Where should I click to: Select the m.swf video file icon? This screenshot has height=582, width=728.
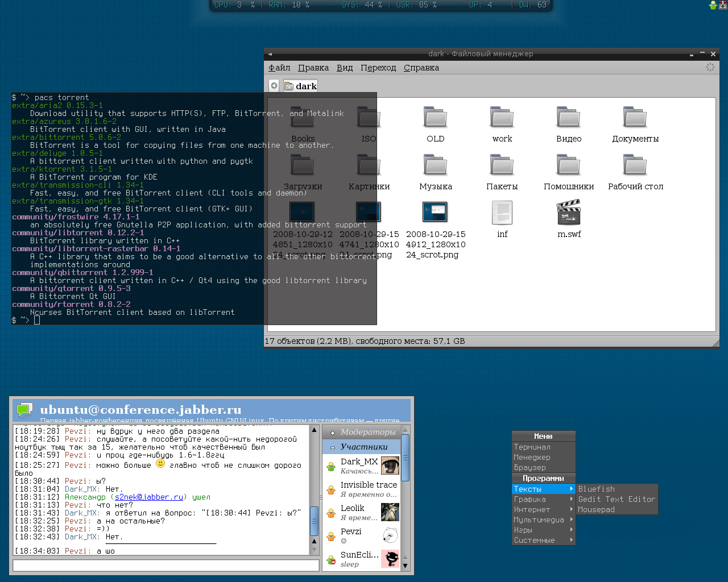569,213
